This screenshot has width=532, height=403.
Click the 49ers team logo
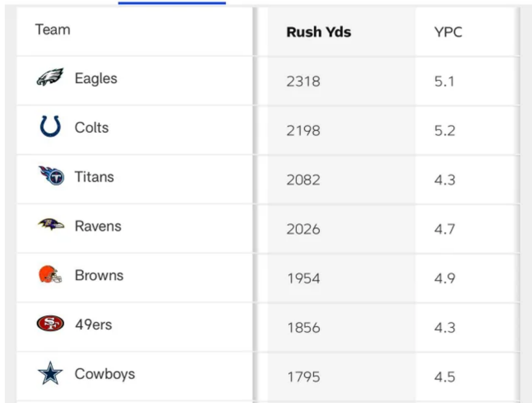50,324
